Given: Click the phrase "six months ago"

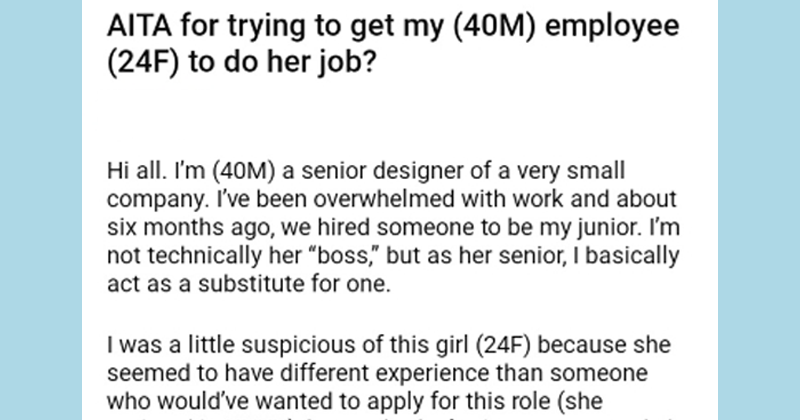Looking at the screenshot, I should point(190,227).
